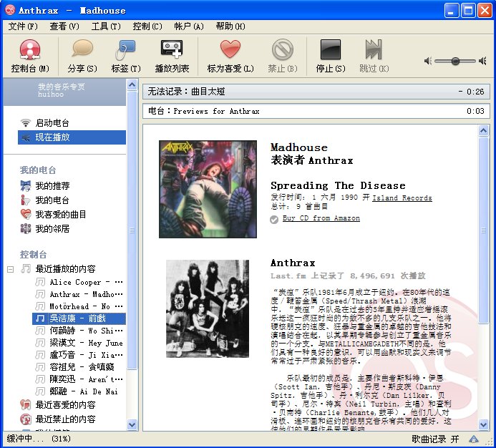This screenshot has height=448, width=496.
Task: Mark the song with 标为喜爱 heart icon
Action: 230,56
